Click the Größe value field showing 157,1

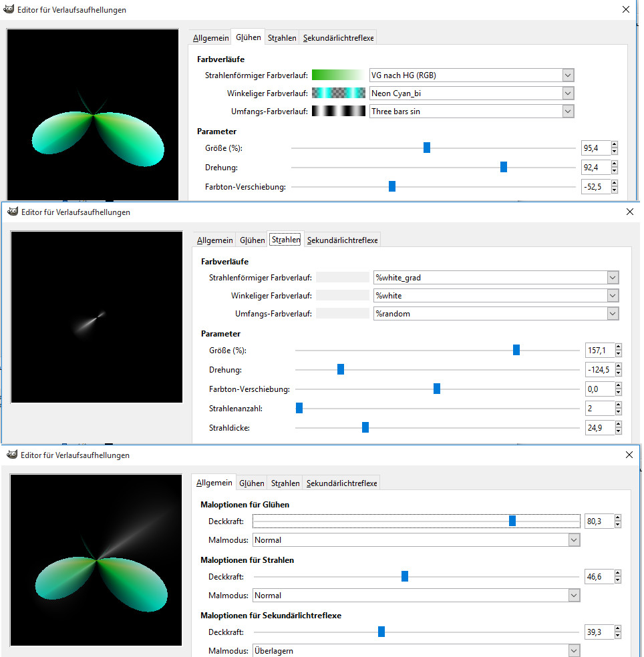coord(600,351)
